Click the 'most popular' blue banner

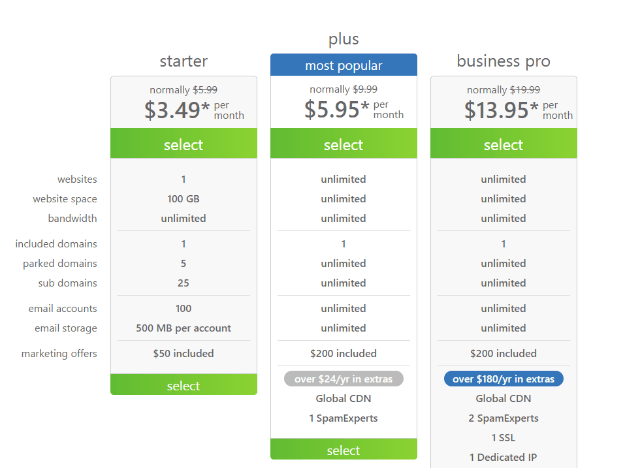[x=344, y=65]
